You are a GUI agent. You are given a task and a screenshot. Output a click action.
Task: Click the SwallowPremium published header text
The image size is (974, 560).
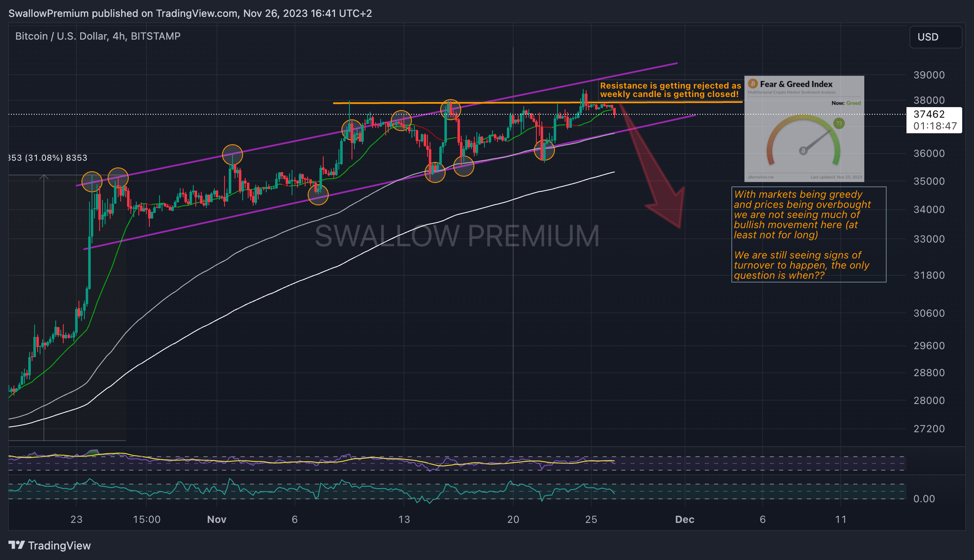[x=190, y=13]
